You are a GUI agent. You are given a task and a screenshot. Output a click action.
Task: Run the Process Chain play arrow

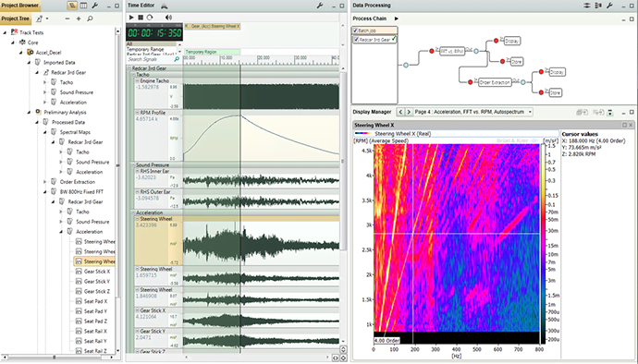tap(397, 18)
